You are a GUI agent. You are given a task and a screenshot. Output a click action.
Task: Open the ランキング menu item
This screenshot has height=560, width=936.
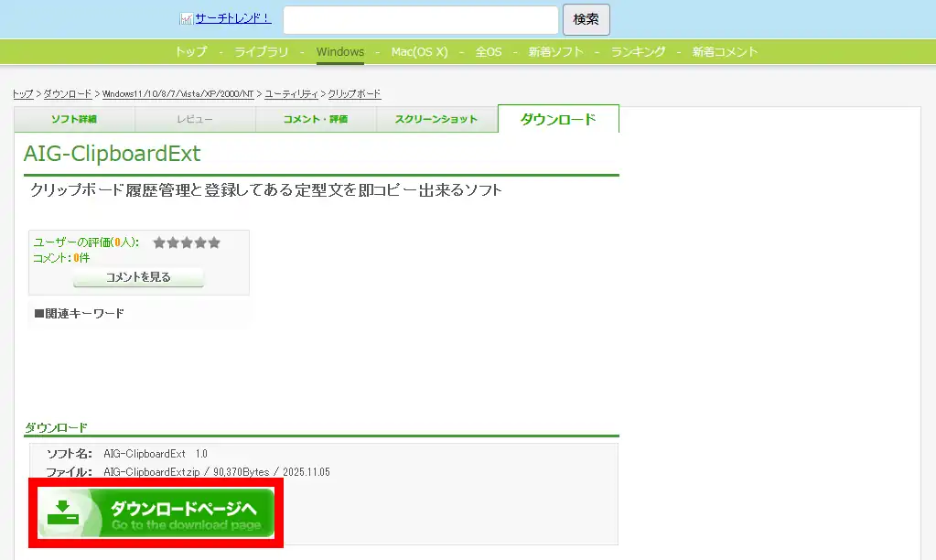click(638, 52)
